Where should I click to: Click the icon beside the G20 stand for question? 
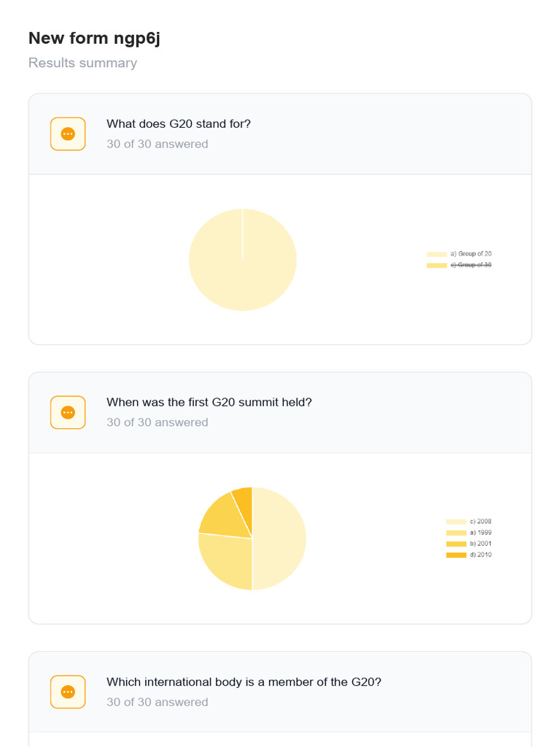68,134
